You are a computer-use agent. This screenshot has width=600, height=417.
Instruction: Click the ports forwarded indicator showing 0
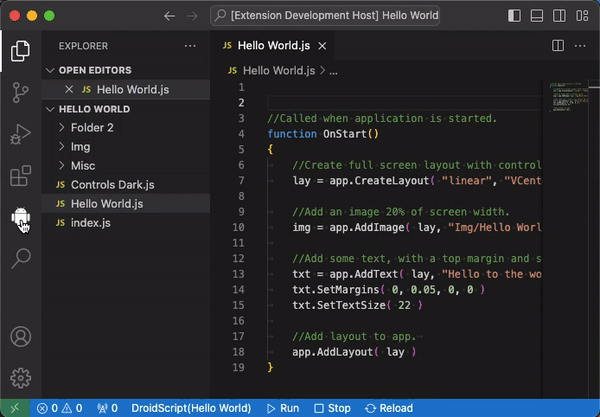pos(107,408)
